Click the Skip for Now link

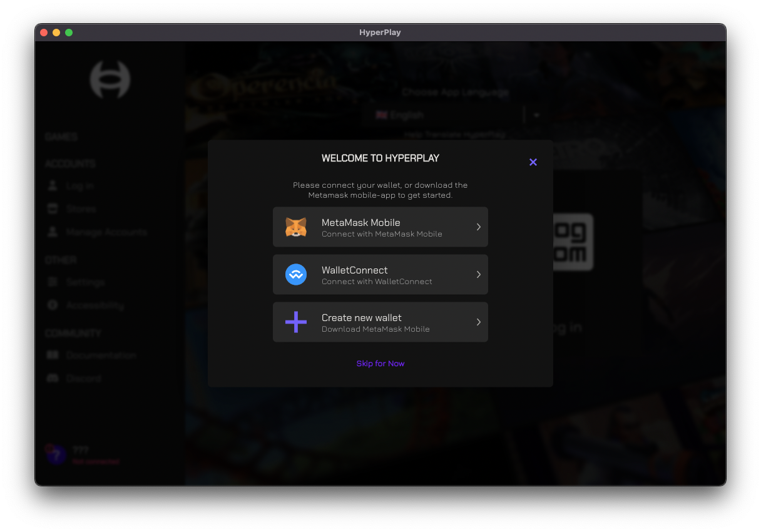[380, 364]
